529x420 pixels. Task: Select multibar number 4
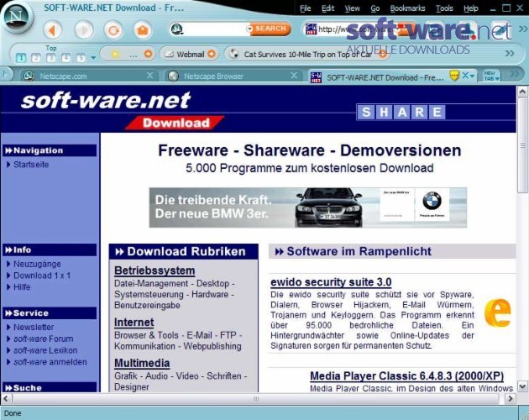click(x=65, y=58)
